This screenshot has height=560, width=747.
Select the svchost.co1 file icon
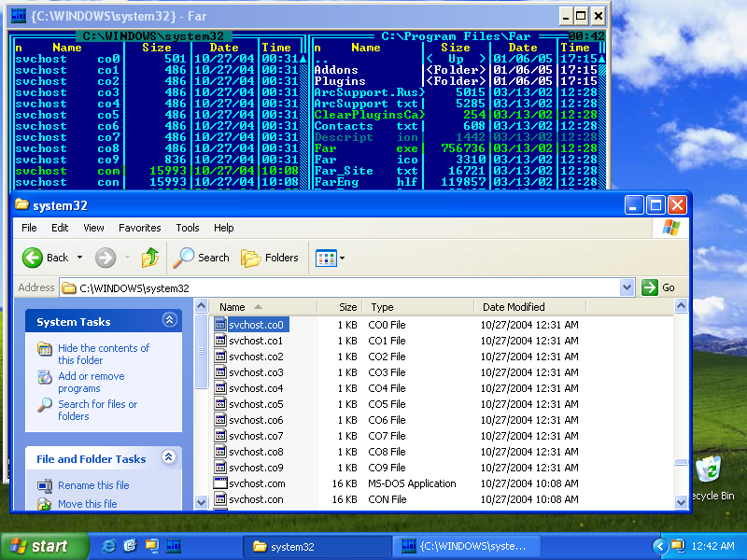220,341
